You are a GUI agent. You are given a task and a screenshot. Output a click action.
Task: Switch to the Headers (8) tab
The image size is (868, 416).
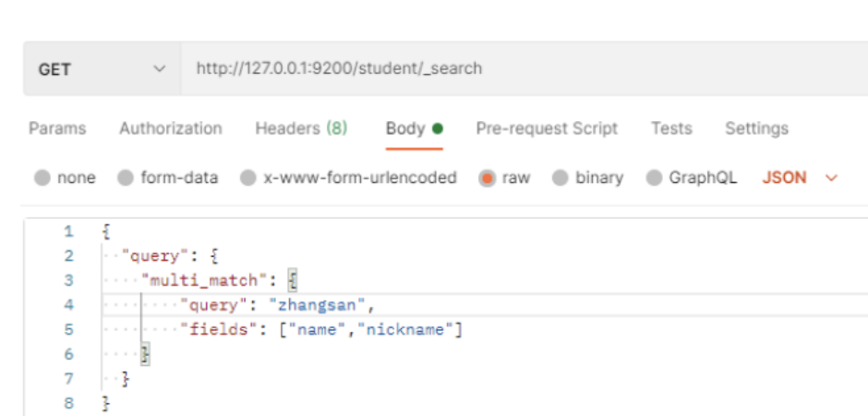[301, 128]
